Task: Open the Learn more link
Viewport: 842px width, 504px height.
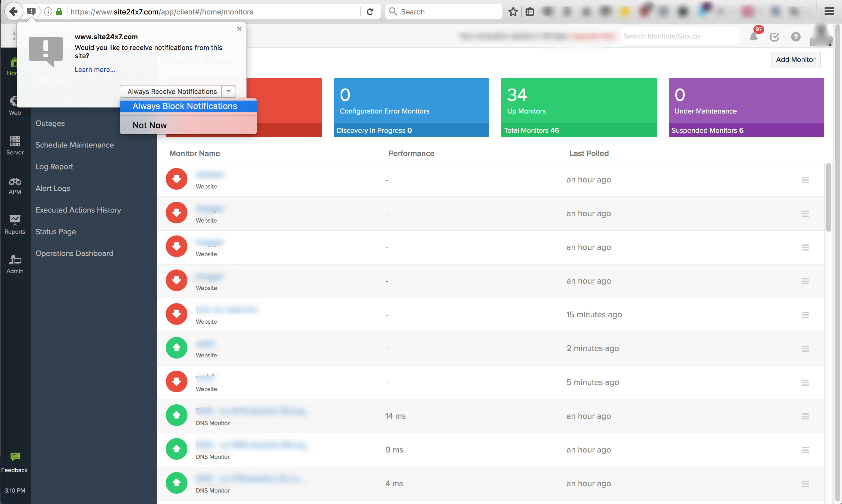Action: 95,70
